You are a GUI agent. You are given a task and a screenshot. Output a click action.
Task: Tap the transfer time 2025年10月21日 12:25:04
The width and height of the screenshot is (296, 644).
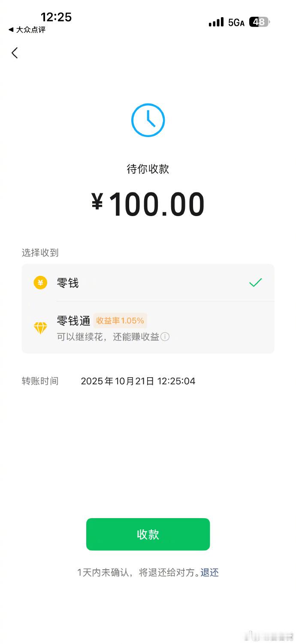click(x=138, y=381)
